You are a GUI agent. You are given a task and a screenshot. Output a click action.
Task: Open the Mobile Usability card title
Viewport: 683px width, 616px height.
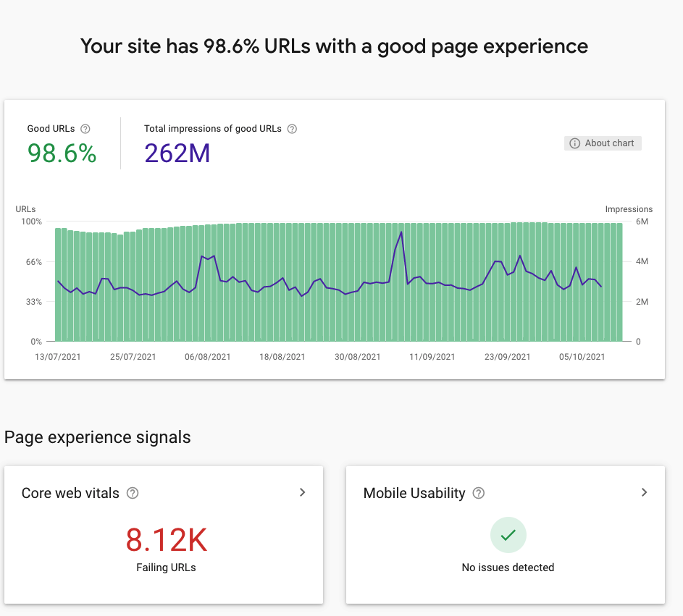(414, 493)
